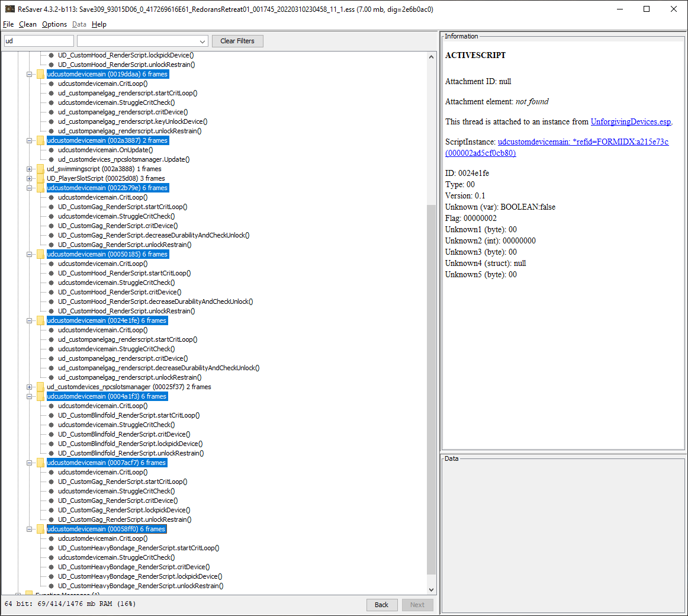Open the Options menu
This screenshot has height=616, width=688.
pos(54,24)
